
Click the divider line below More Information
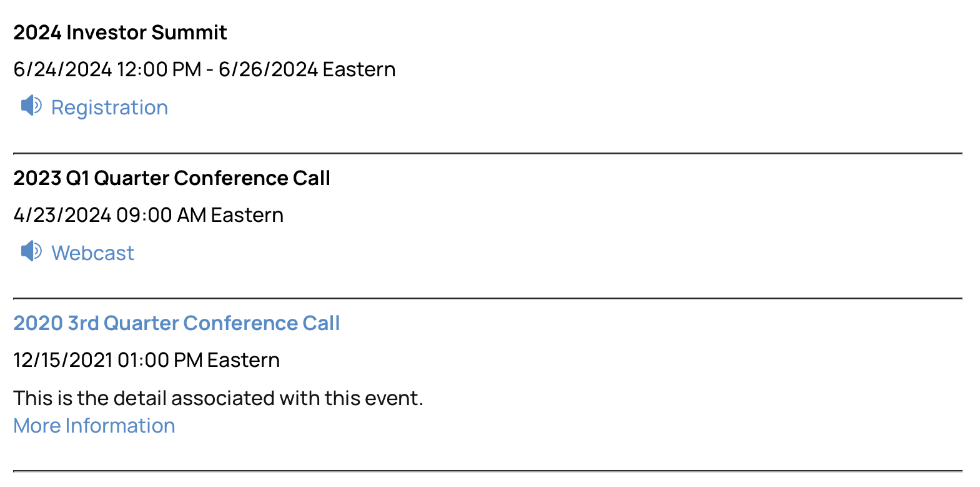pos(487,471)
